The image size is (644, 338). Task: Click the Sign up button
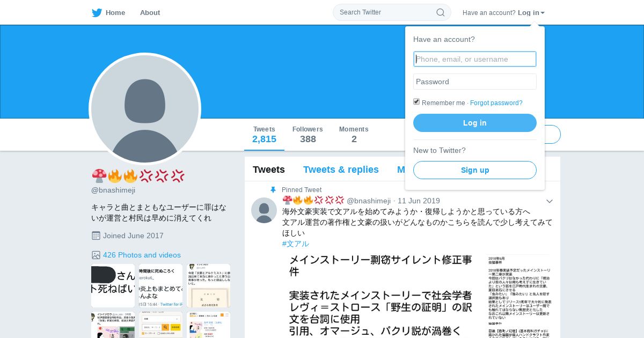coord(475,170)
